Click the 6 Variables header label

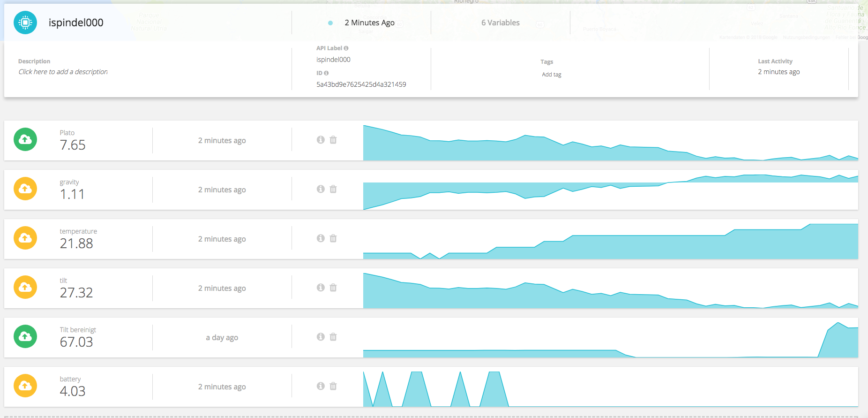[500, 23]
